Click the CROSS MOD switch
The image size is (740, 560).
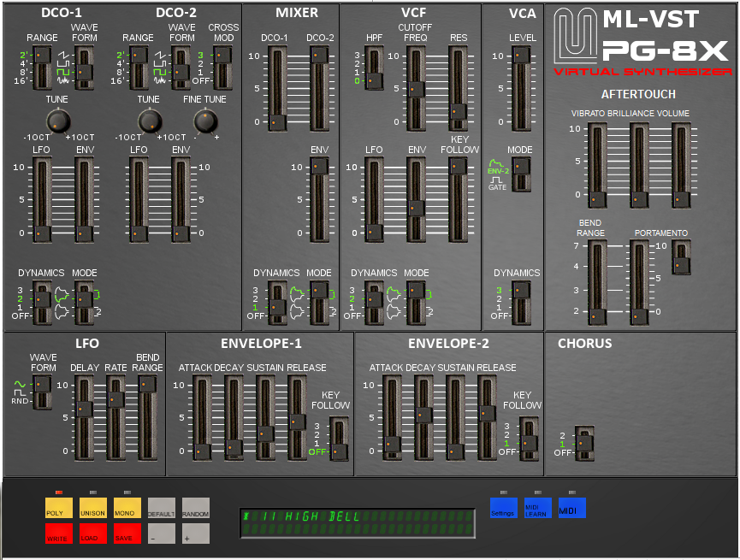(222, 68)
